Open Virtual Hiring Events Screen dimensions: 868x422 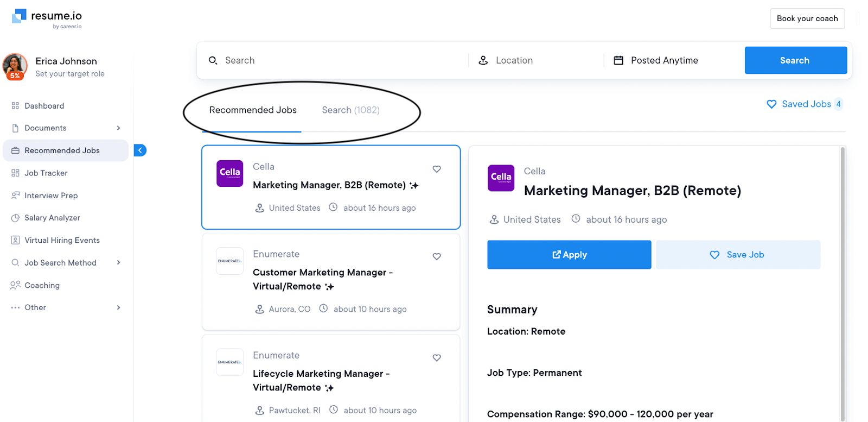pos(62,240)
